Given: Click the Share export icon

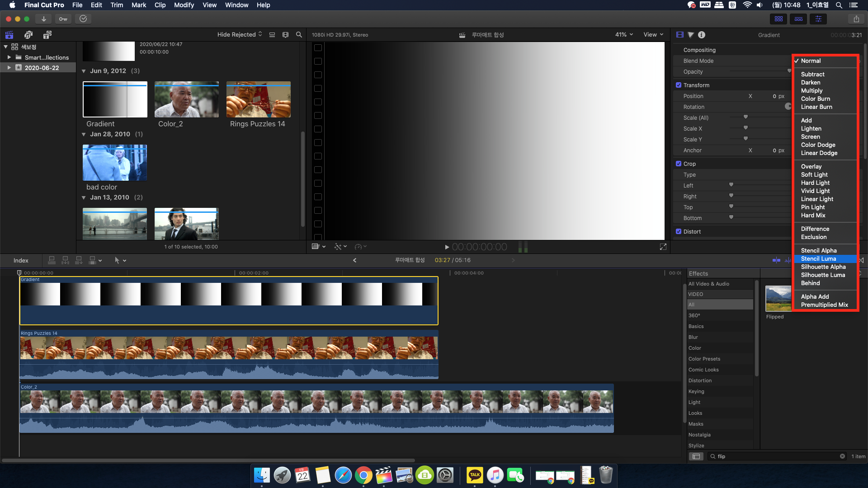Looking at the screenshot, I should [x=856, y=19].
